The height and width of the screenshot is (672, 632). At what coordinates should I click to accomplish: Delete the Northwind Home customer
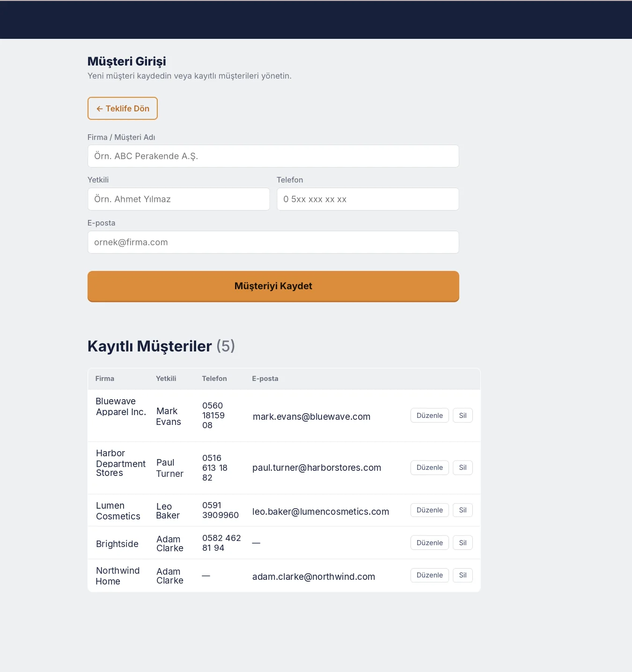(463, 575)
